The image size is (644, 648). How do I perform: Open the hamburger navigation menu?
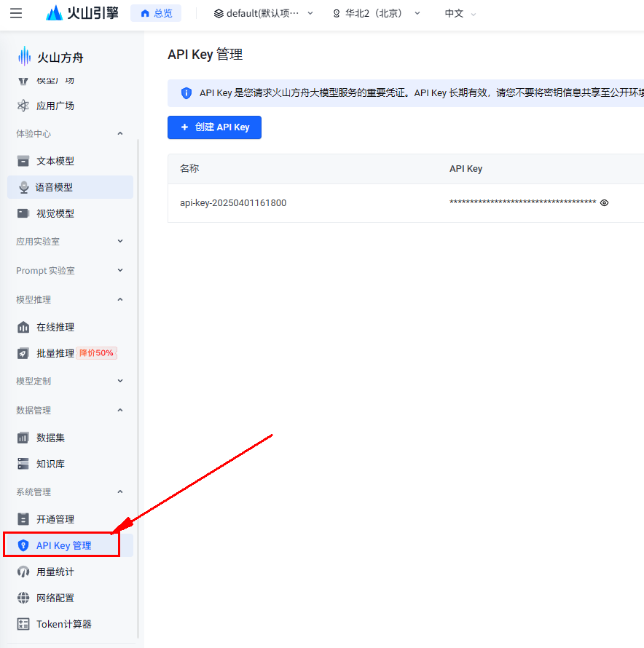[x=16, y=13]
